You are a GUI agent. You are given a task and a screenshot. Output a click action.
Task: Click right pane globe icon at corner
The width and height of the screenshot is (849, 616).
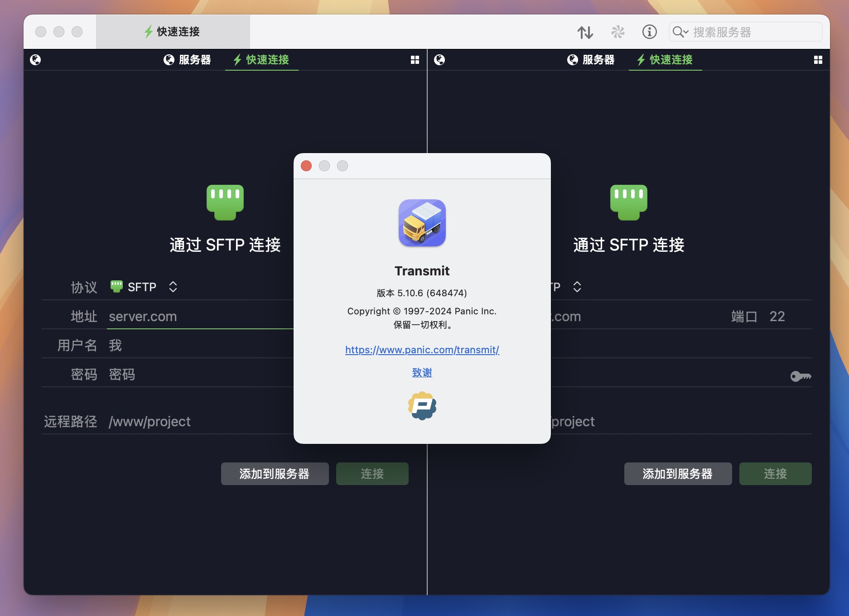[439, 60]
